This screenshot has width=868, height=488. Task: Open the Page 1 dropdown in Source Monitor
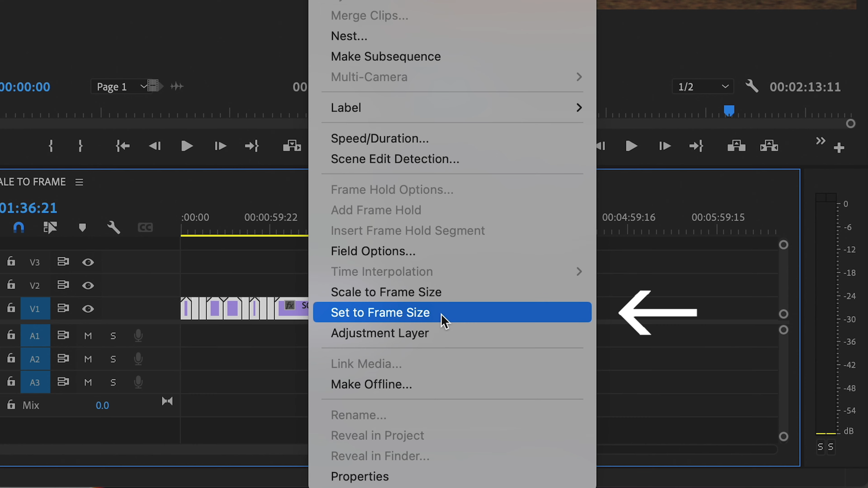click(x=121, y=87)
